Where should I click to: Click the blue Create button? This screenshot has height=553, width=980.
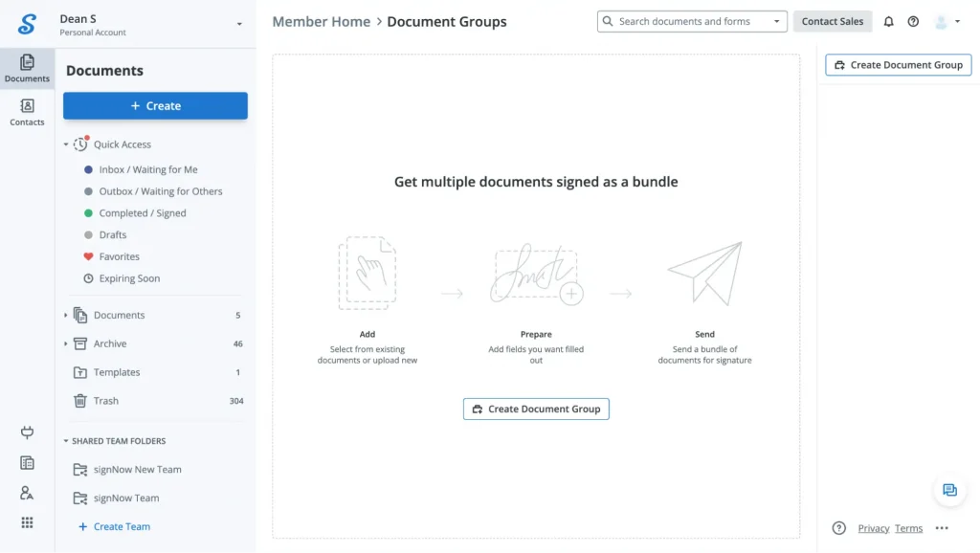(155, 106)
